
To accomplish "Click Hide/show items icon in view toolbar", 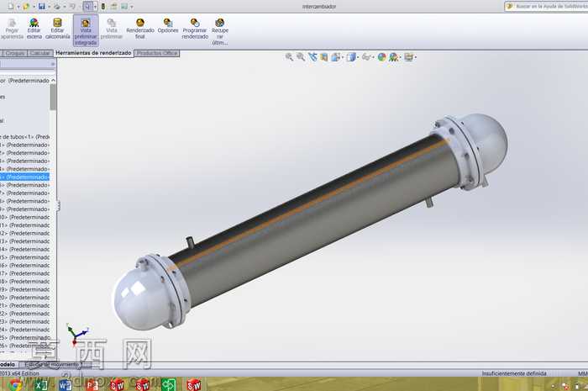I will click(x=366, y=57).
